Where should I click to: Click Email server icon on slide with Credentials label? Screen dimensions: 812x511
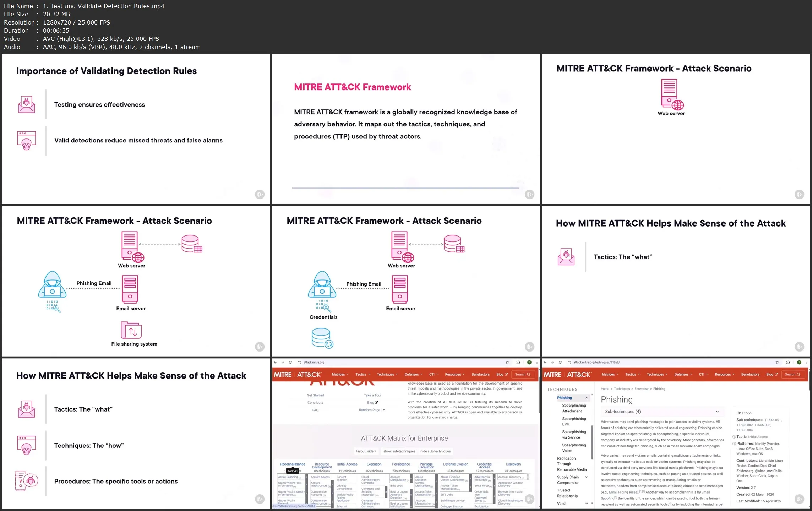point(400,289)
